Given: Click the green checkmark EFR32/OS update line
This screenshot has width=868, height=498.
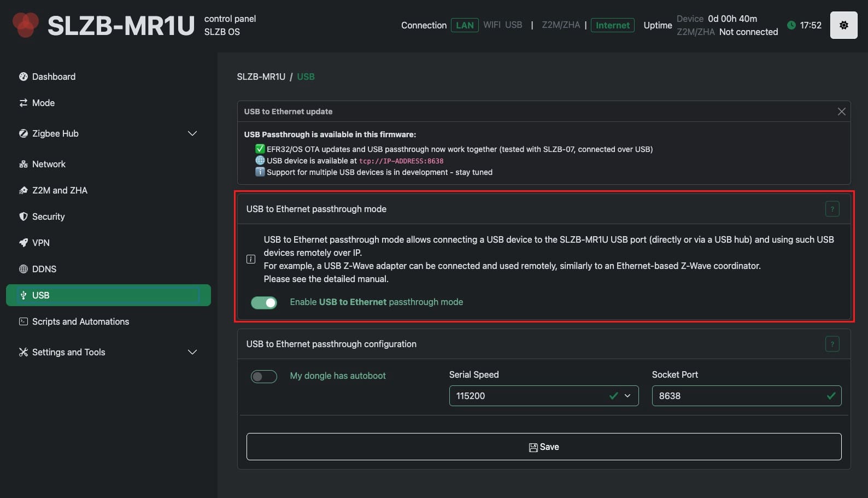Looking at the screenshot, I should [x=454, y=149].
